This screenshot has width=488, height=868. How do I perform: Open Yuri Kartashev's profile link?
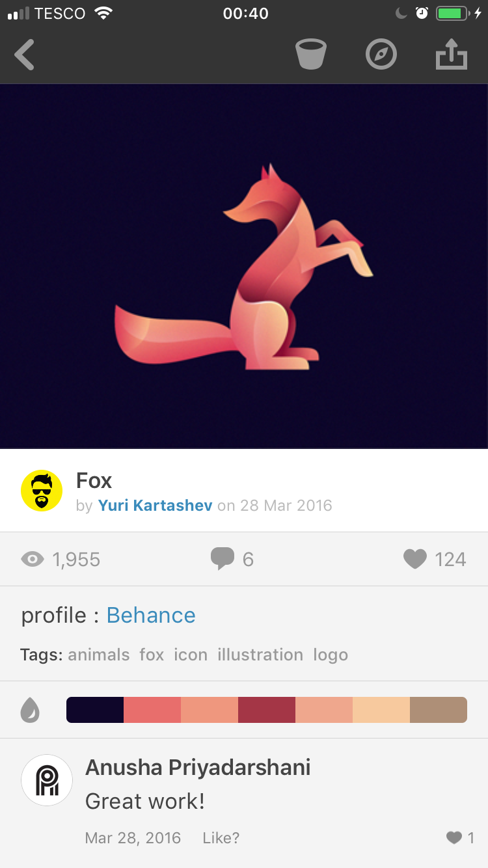155,505
